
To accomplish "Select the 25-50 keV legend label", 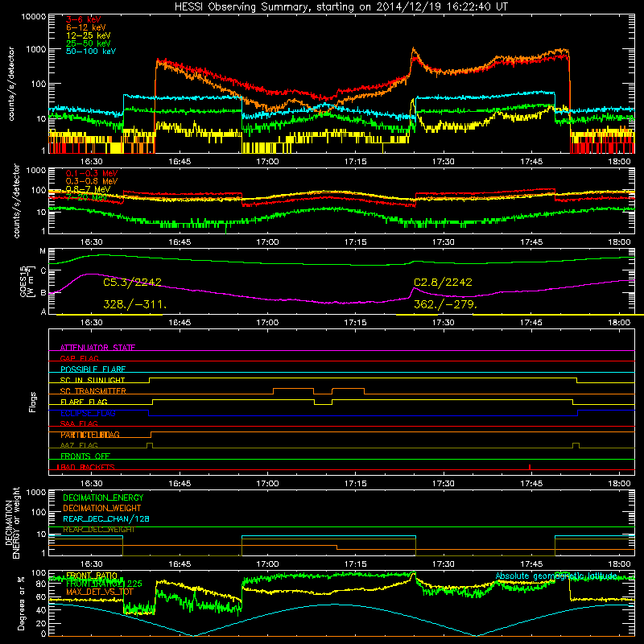I will click(88, 43).
